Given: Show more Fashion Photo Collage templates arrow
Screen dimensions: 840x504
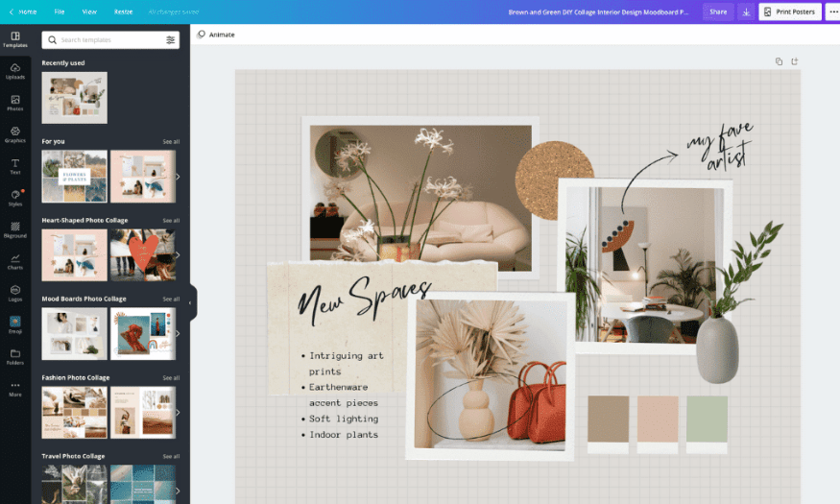Looking at the screenshot, I should tap(178, 413).
